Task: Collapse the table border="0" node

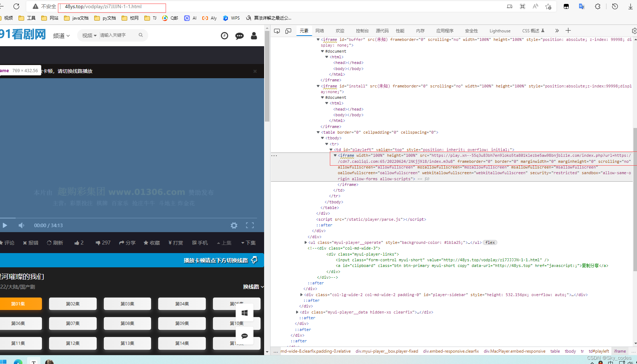Action: pos(318,132)
